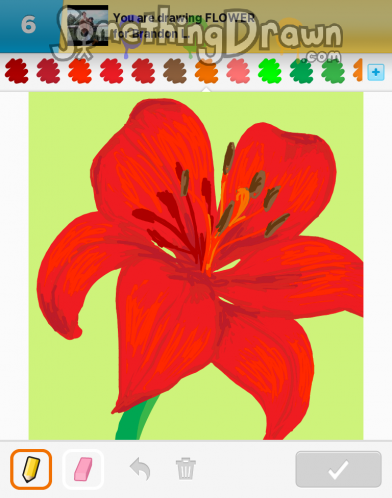Click the turn number 6 badge

pyautogui.click(x=28, y=25)
